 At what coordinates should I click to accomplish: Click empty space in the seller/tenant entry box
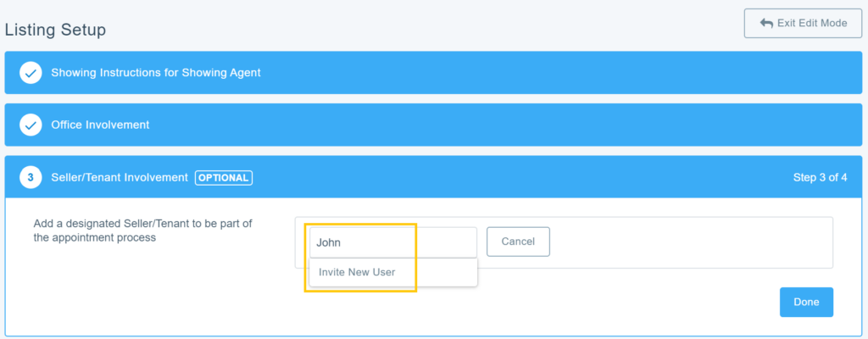687,242
